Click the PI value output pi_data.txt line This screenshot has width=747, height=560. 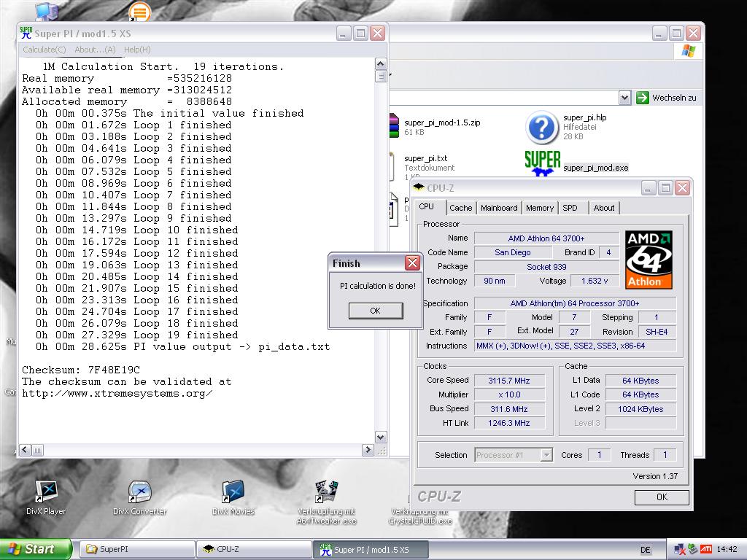(x=182, y=346)
